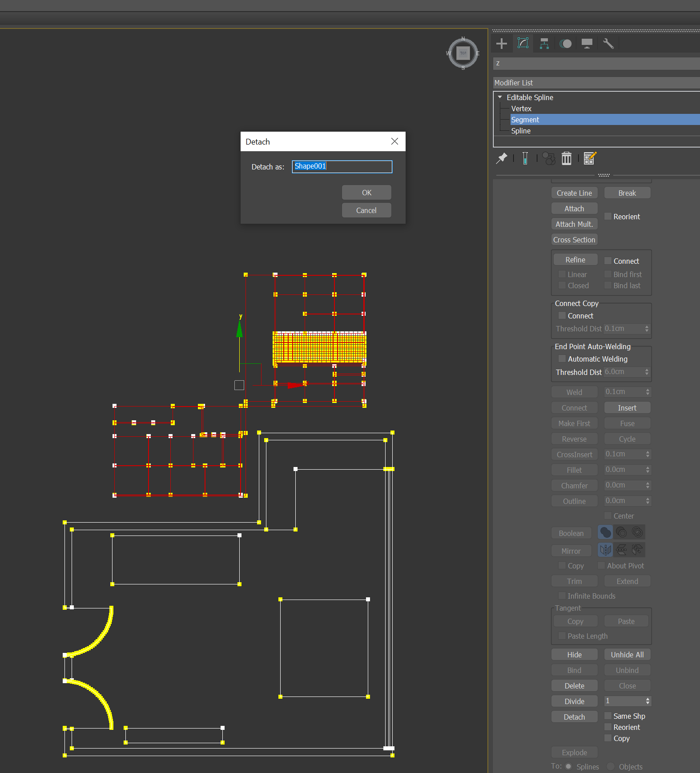This screenshot has width=700, height=773.
Task: Click the Divide value field
Action: (624, 701)
